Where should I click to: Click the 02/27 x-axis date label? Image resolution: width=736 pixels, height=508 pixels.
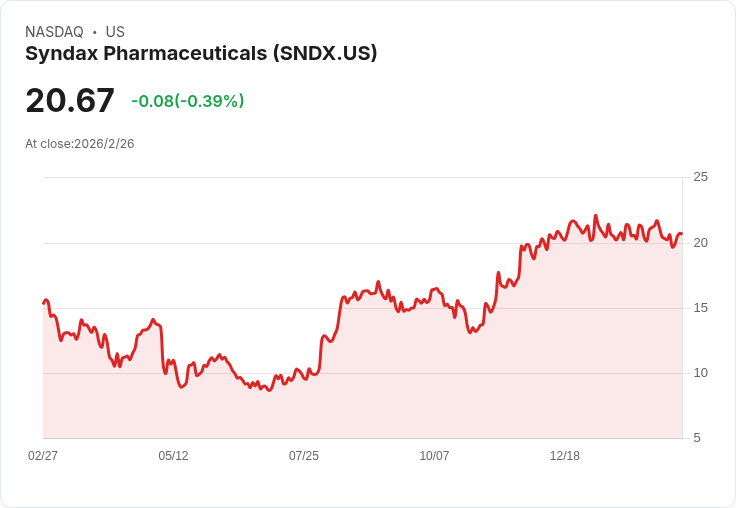click(43, 456)
